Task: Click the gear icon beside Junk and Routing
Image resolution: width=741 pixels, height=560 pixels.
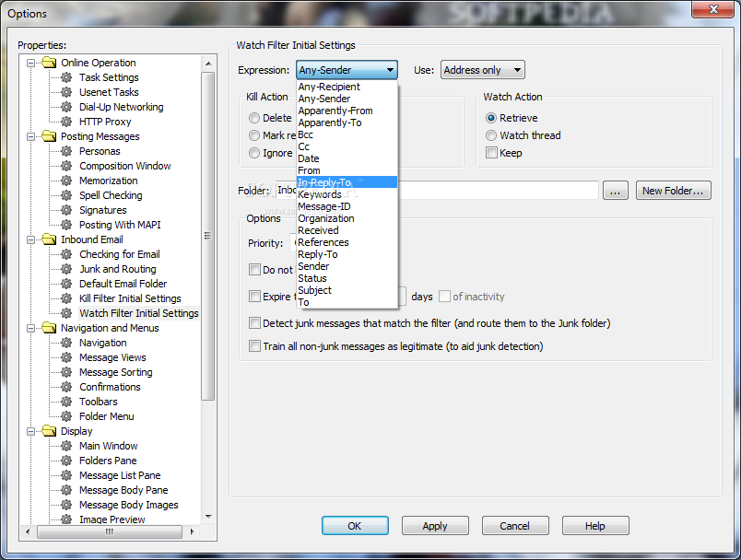Action: 66,269
